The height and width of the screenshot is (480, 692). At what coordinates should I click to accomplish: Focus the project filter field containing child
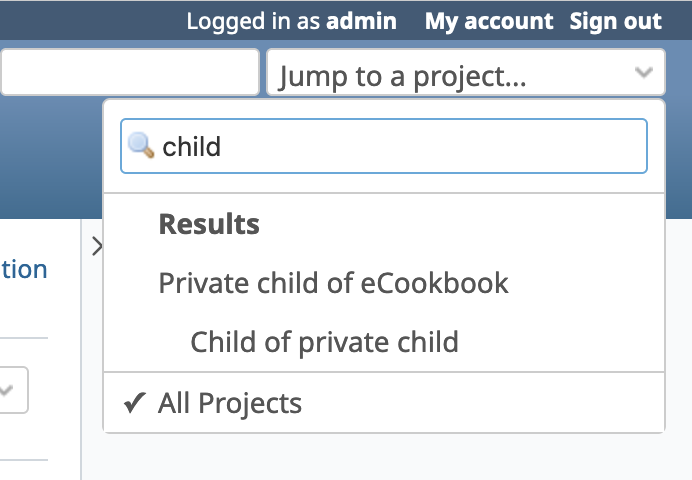(x=384, y=146)
